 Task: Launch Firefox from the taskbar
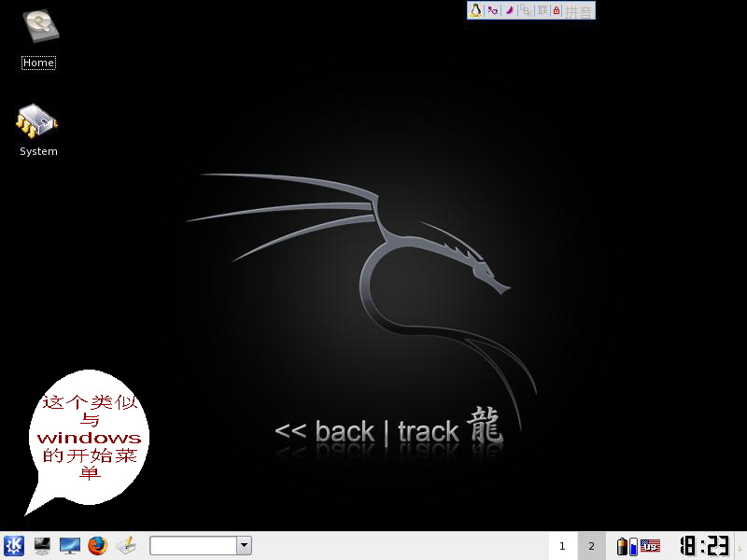[98, 545]
